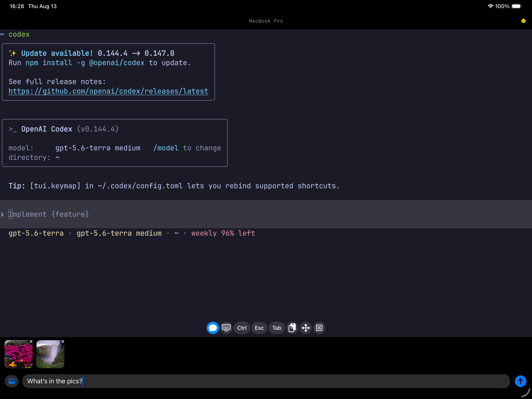Click weekly 96% left status text
This screenshot has height=399, width=532.
click(223, 233)
